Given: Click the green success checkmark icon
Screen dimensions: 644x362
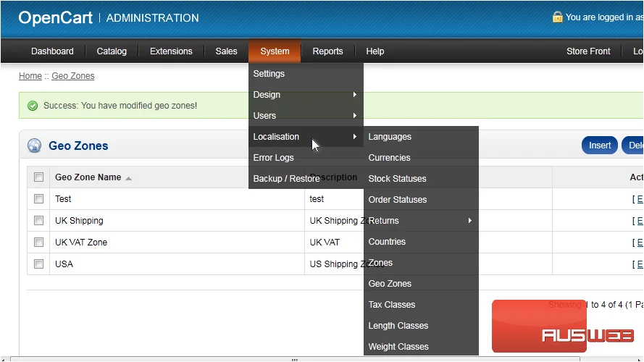Looking at the screenshot, I should tap(33, 106).
